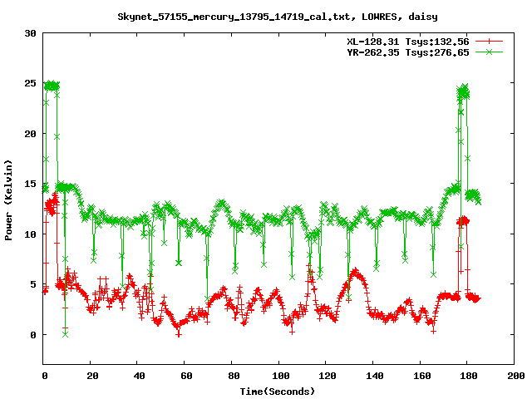Click the x-axis tick label 40

point(139,376)
